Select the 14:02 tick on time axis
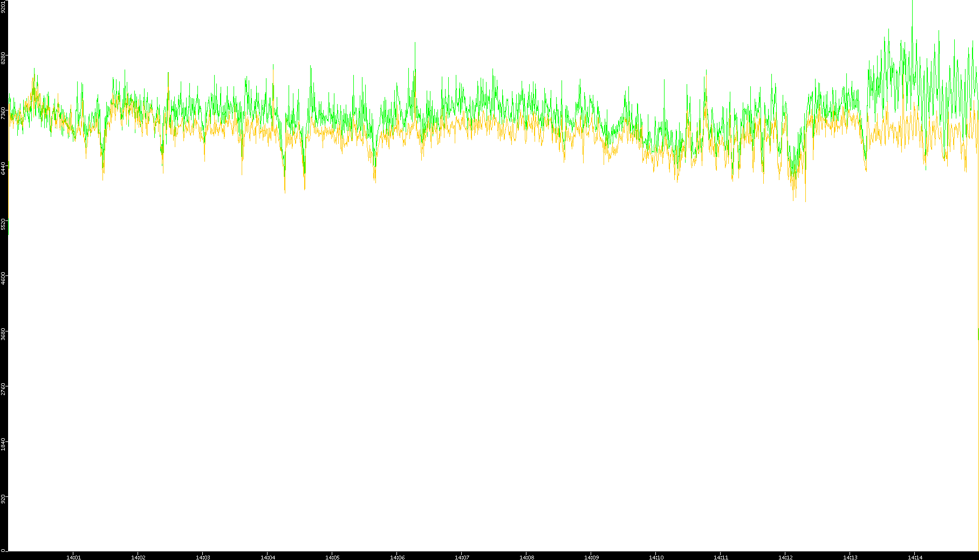The width and height of the screenshot is (979, 560). (138, 557)
